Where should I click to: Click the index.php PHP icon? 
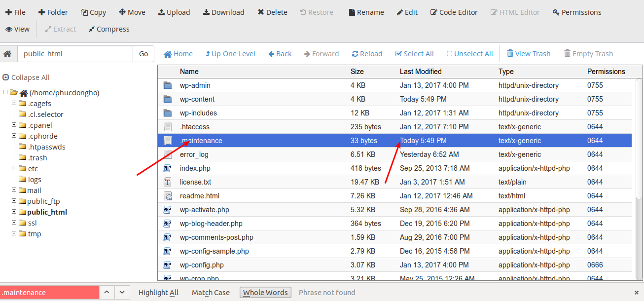pyautogui.click(x=168, y=168)
